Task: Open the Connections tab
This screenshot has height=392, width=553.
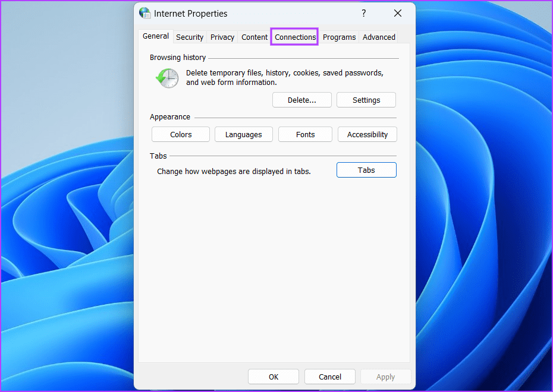Action: (x=295, y=37)
